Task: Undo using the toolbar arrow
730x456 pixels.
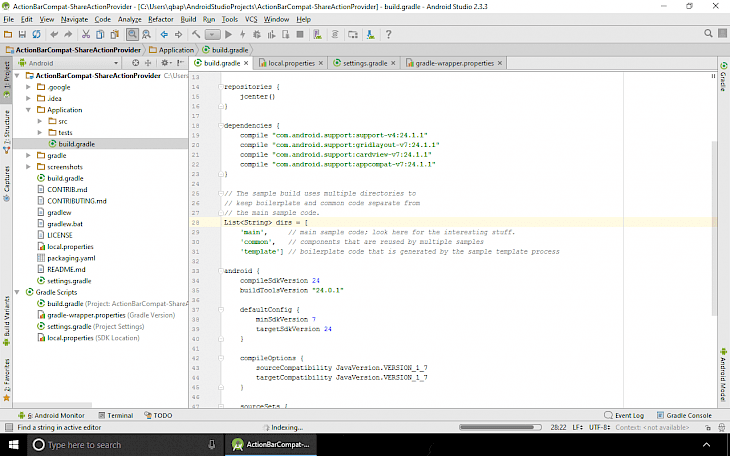Action: click(54, 34)
